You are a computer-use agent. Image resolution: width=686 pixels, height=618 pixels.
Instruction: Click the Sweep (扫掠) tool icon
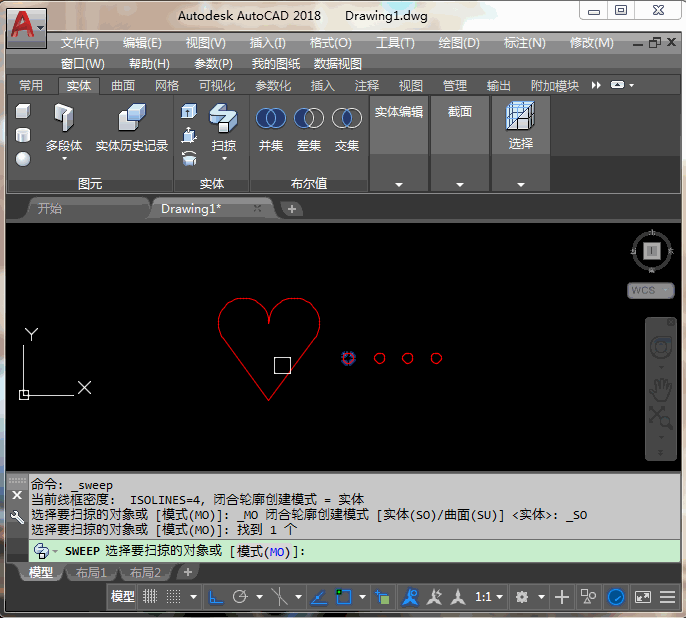point(224,119)
